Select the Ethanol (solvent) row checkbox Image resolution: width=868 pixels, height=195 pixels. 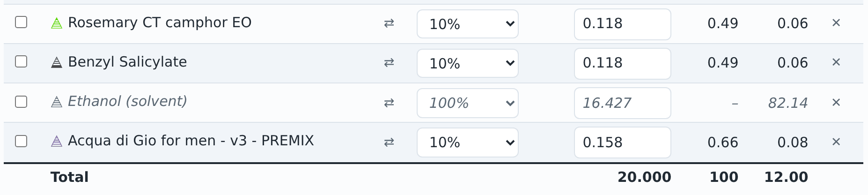coord(21,102)
